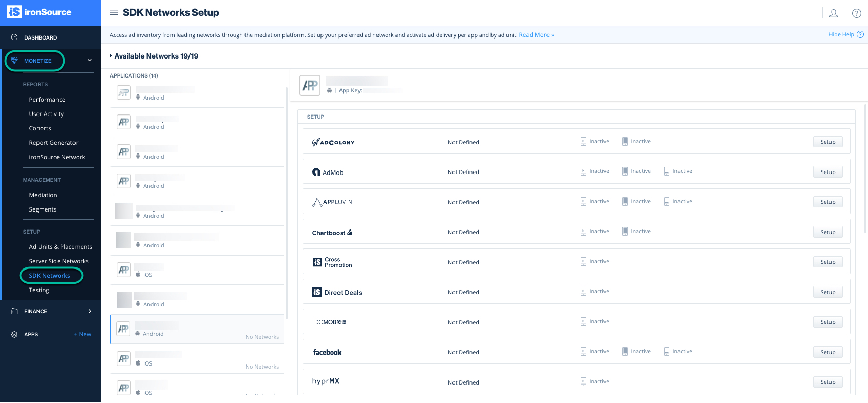The height and width of the screenshot is (403, 868).
Task: Go to Mediation under Management
Action: pyautogui.click(x=43, y=195)
